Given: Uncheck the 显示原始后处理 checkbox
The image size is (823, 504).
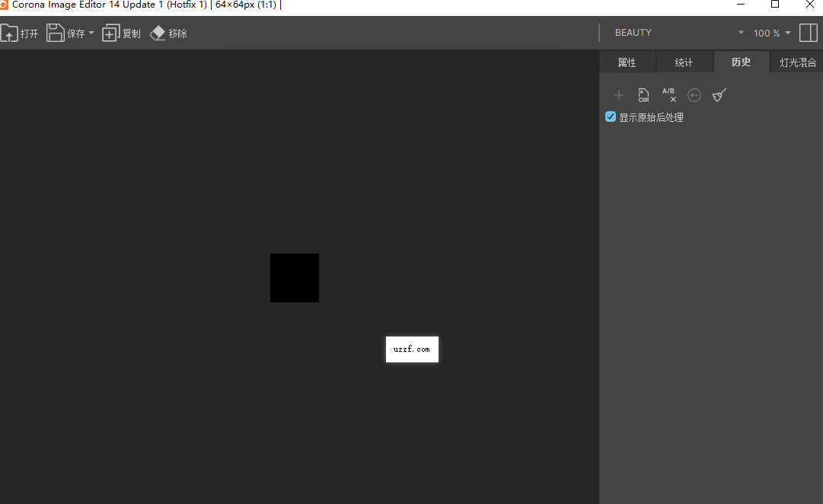Looking at the screenshot, I should (x=611, y=116).
